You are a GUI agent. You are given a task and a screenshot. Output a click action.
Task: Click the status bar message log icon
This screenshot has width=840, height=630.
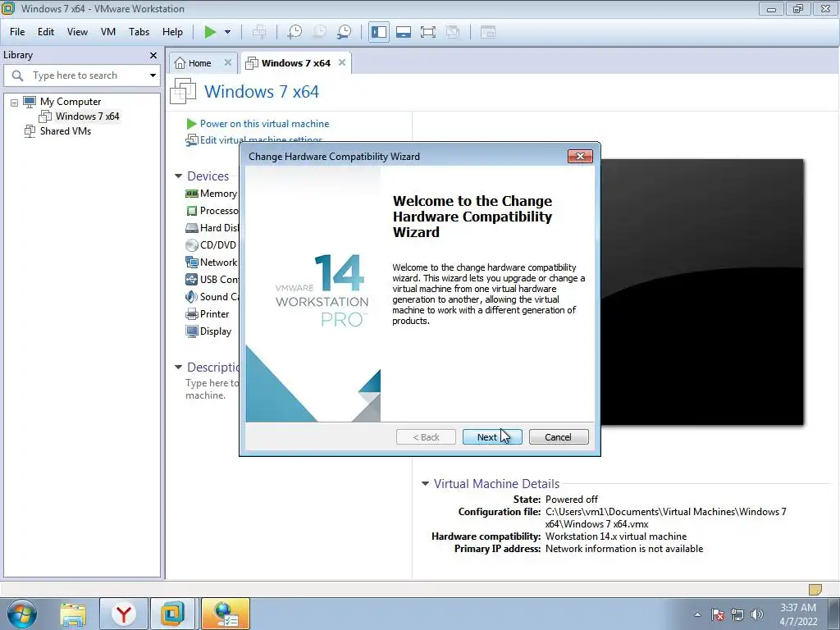point(815,589)
